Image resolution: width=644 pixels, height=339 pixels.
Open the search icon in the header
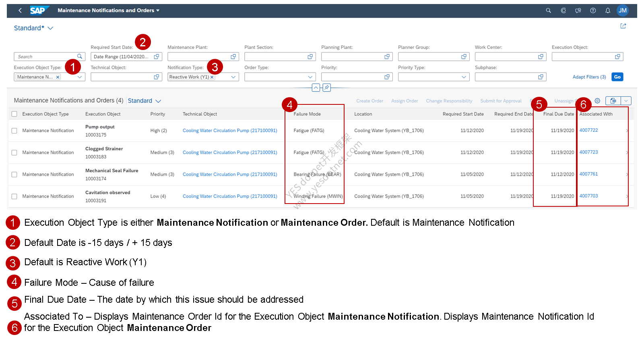point(548,10)
